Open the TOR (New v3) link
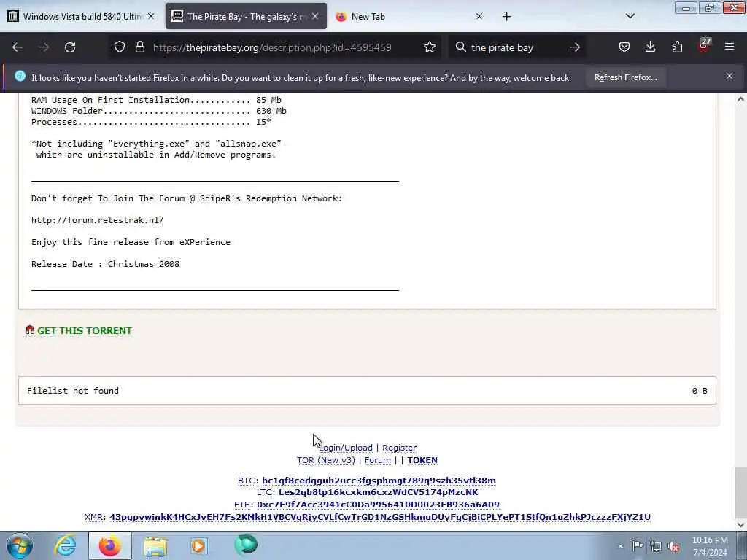Image resolution: width=747 pixels, height=560 pixels. tap(326, 460)
